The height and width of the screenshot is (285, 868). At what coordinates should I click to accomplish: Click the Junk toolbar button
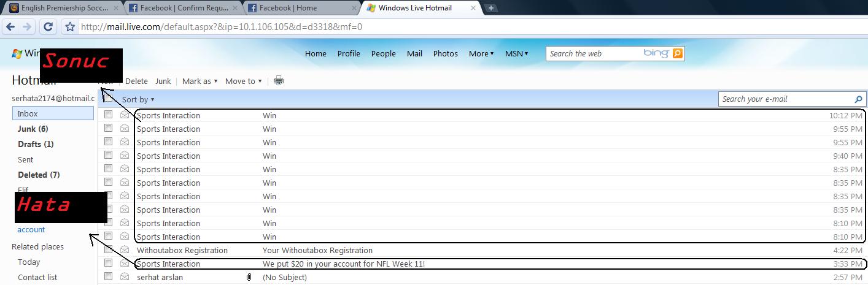(163, 81)
